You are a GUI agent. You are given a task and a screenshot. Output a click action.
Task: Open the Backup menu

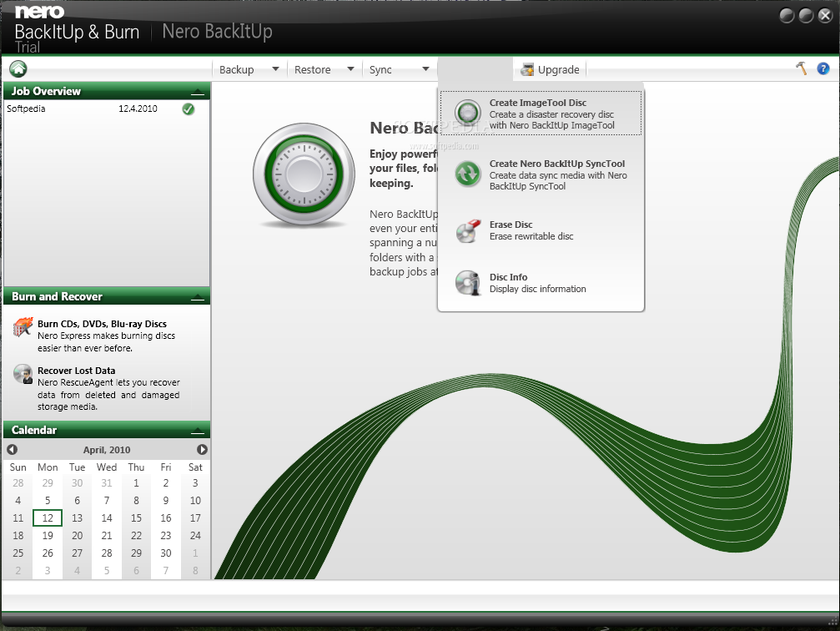pyautogui.click(x=236, y=70)
